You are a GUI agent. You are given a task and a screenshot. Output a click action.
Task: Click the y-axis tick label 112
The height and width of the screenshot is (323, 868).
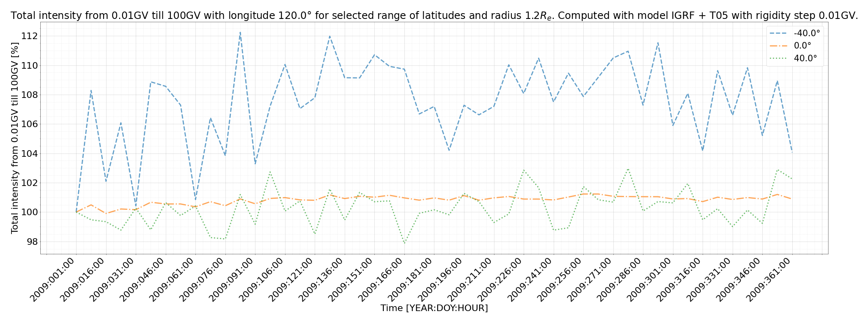click(30, 36)
